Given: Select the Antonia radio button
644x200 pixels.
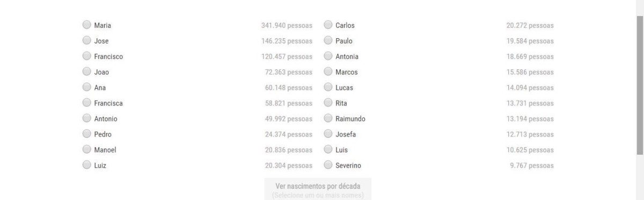Looking at the screenshot, I should click(328, 56).
